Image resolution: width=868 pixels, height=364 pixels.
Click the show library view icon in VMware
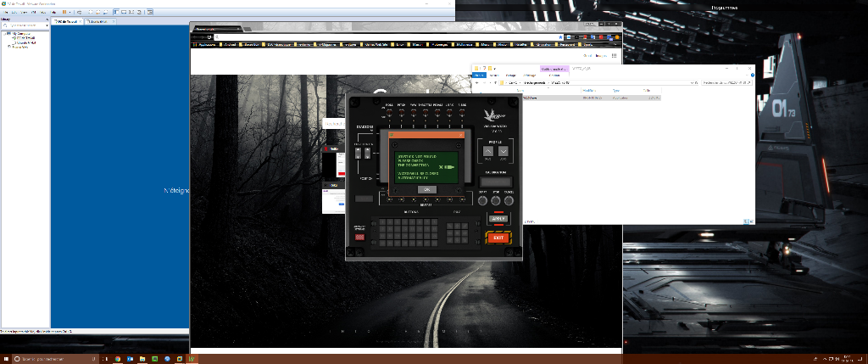click(x=116, y=12)
